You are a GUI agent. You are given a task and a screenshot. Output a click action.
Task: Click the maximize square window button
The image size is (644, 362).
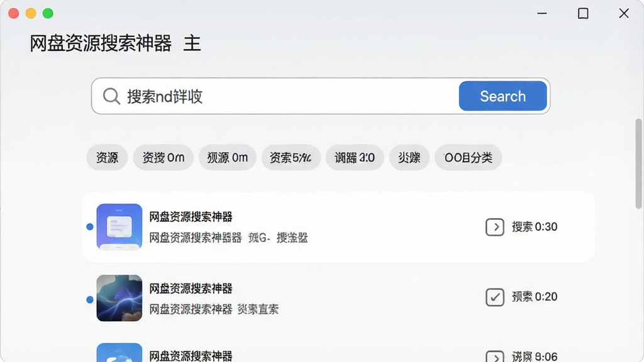[583, 14]
